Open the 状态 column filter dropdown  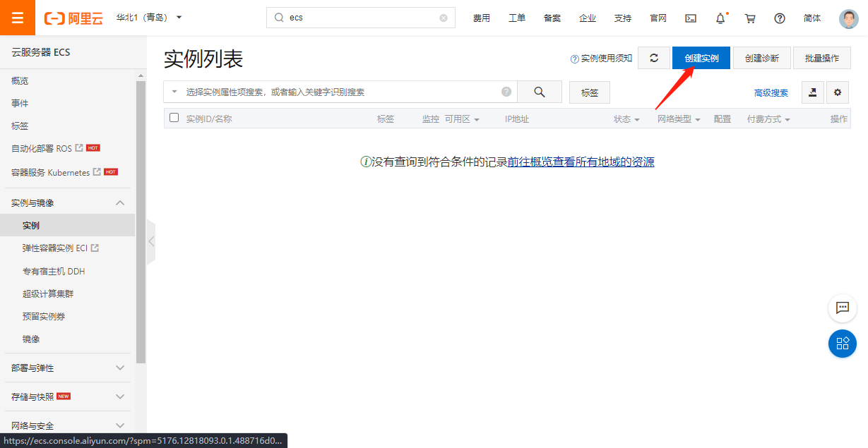click(626, 119)
